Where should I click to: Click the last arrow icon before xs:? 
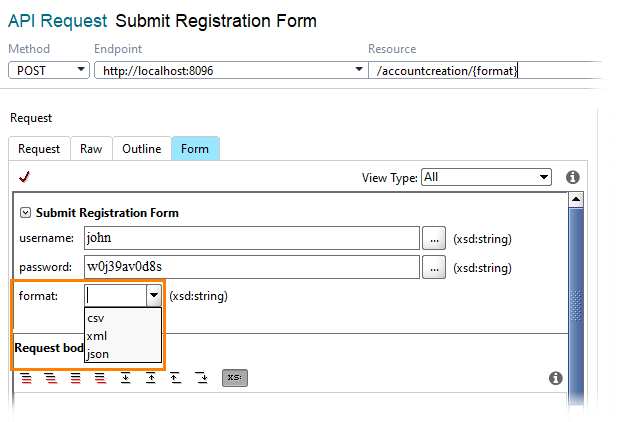click(x=201, y=378)
